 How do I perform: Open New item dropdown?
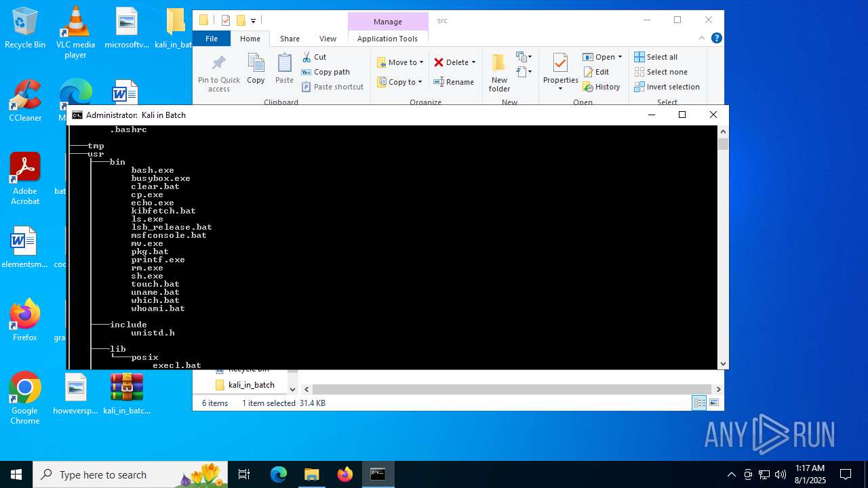524,57
